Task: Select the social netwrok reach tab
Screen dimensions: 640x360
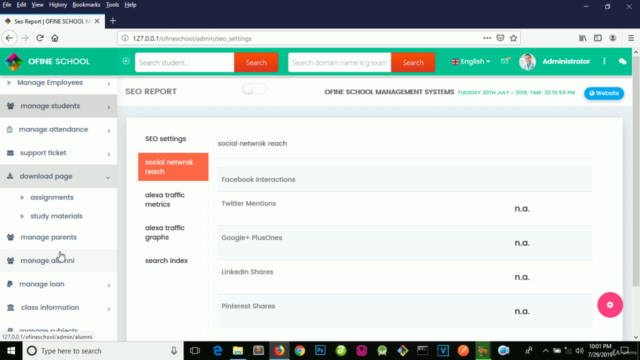Action: click(x=173, y=167)
